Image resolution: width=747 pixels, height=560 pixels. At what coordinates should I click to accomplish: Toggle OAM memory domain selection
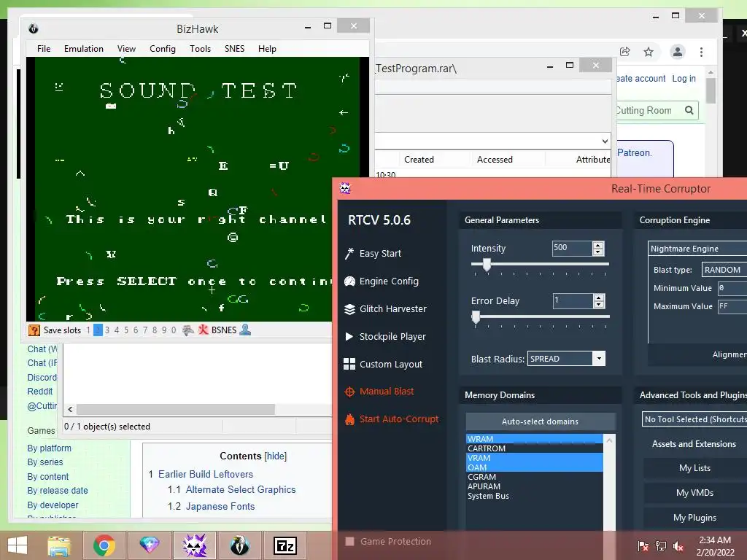click(x=534, y=467)
